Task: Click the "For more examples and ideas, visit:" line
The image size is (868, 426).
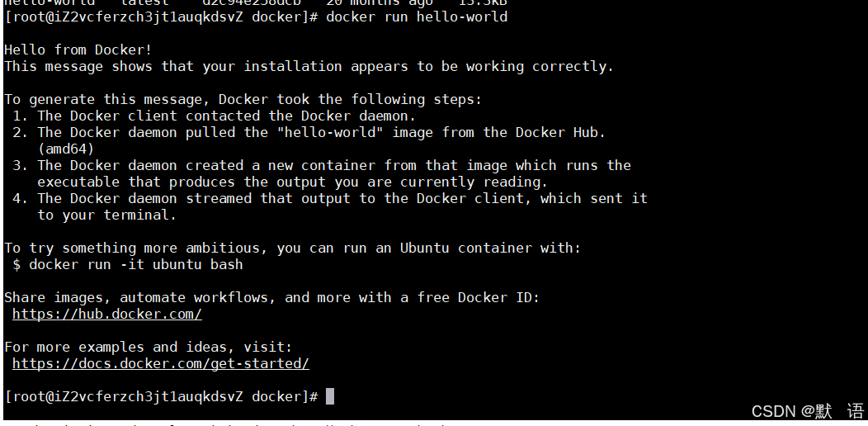Action: point(149,347)
